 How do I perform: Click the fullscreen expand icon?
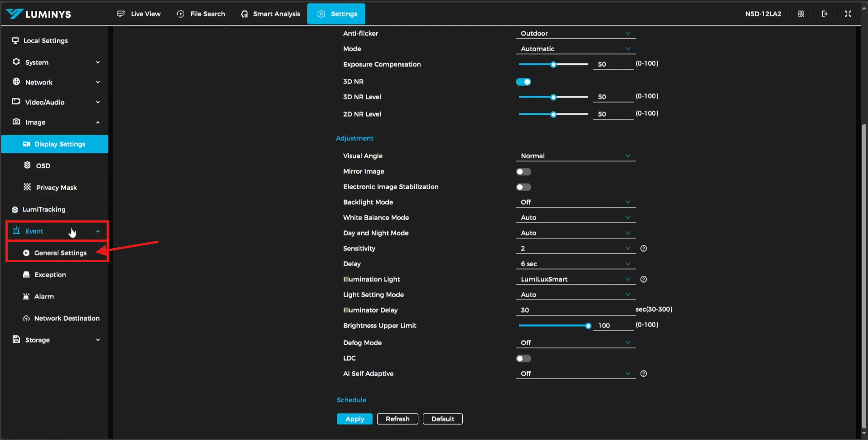click(x=848, y=14)
